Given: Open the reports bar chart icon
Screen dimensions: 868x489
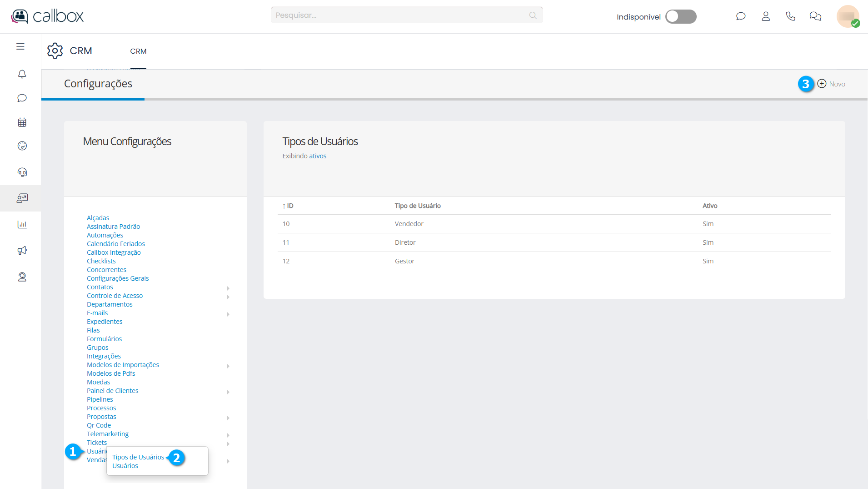Looking at the screenshot, I should [22, 224].
